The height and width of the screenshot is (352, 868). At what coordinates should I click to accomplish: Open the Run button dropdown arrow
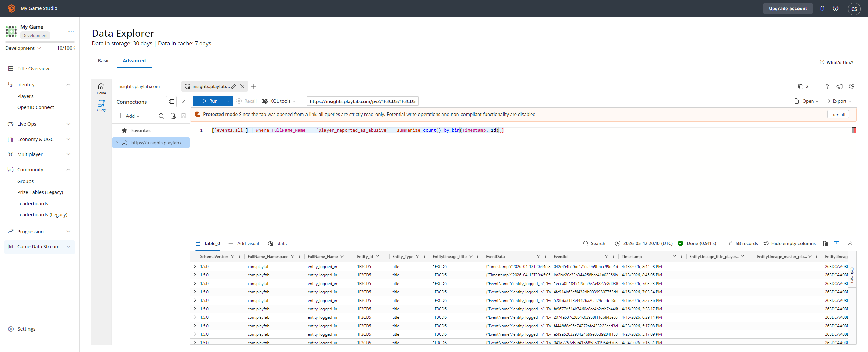[229, 101]
